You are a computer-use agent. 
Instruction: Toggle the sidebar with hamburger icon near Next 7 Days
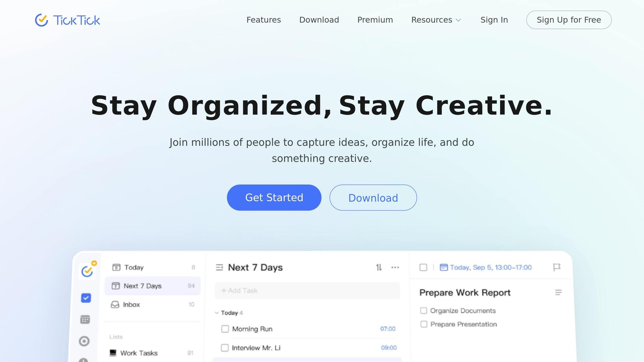pyautogui.click(x=219, y=267)
